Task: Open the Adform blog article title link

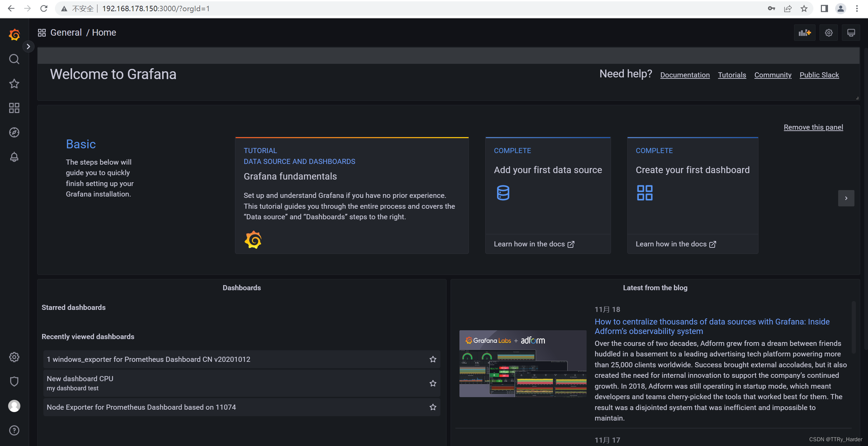Action: [x=712, y=326]
